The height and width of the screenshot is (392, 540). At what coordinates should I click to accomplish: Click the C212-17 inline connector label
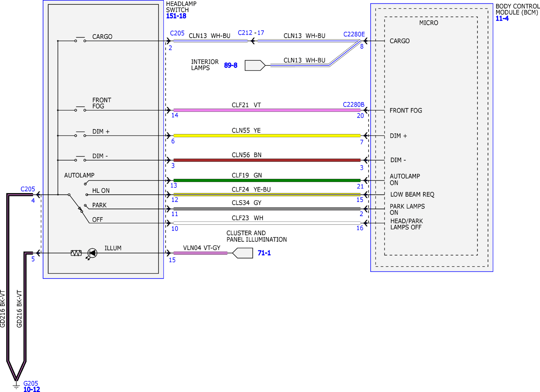coord(251,33)
